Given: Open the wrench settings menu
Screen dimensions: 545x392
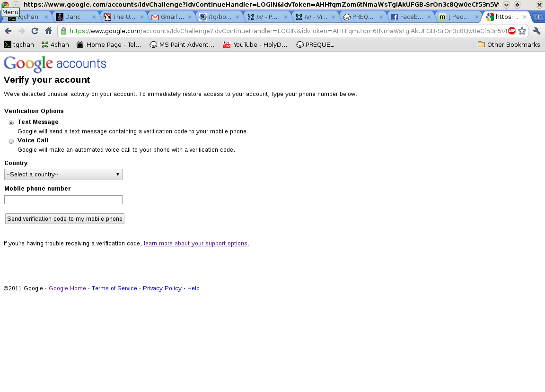Looking at the screenshot, I should pos(536,31).
